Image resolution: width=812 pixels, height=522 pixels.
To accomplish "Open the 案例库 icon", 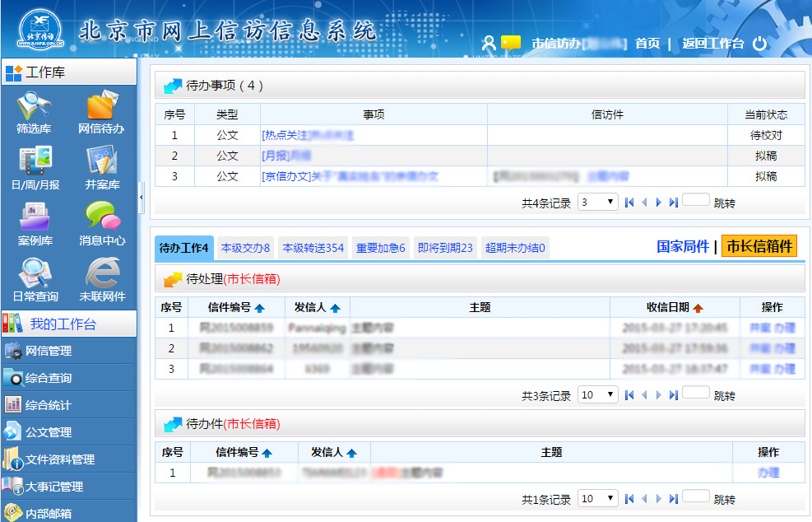I will coord(35,220).
